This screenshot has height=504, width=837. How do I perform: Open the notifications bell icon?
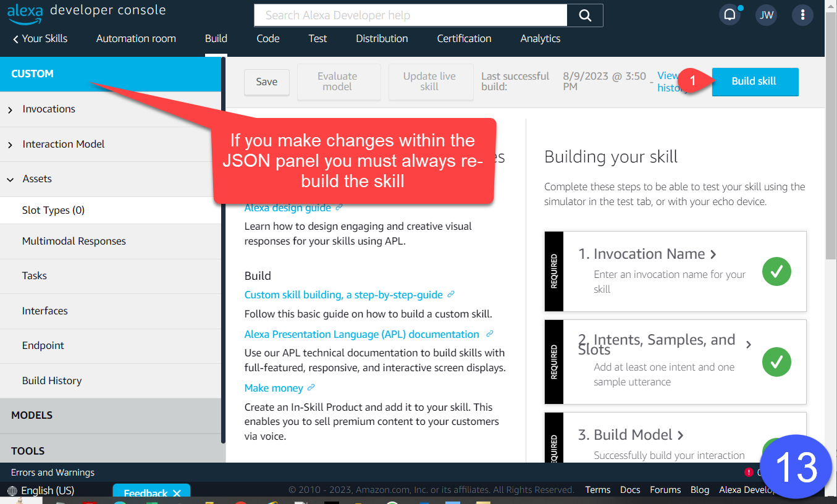(730, 15)
